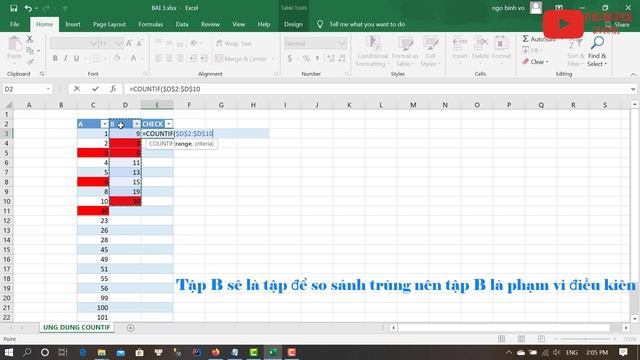Image resolution: width=640 pixels, height=360 pixels.
Task: Open the File tab
Action: (x=15, y=24)
